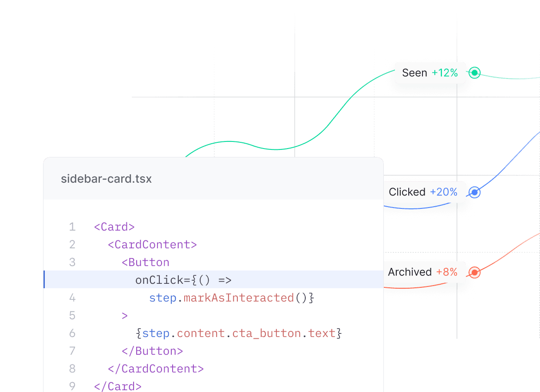The height and width of the screenshot is (392, 540).
Task: Click line number 9 in the gutter
Action: coord(72,386)
